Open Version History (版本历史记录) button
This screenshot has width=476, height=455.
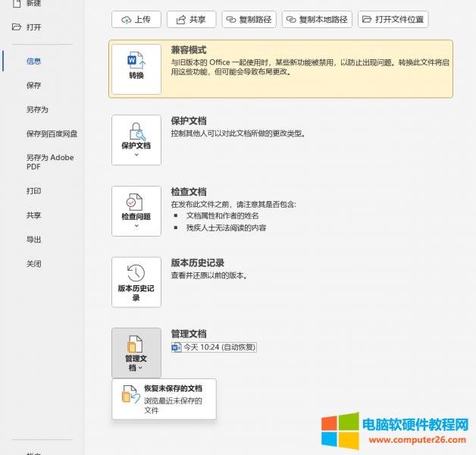(136, 281)
